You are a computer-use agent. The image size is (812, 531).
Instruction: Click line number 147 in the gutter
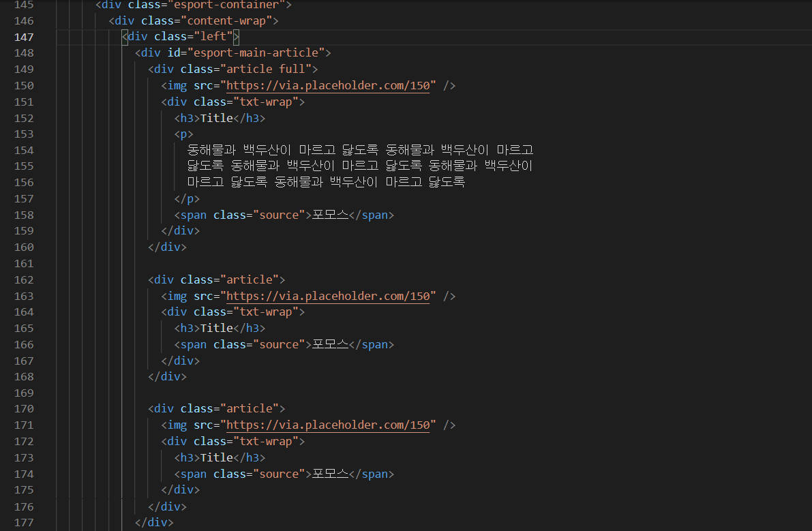pos(24,37)
